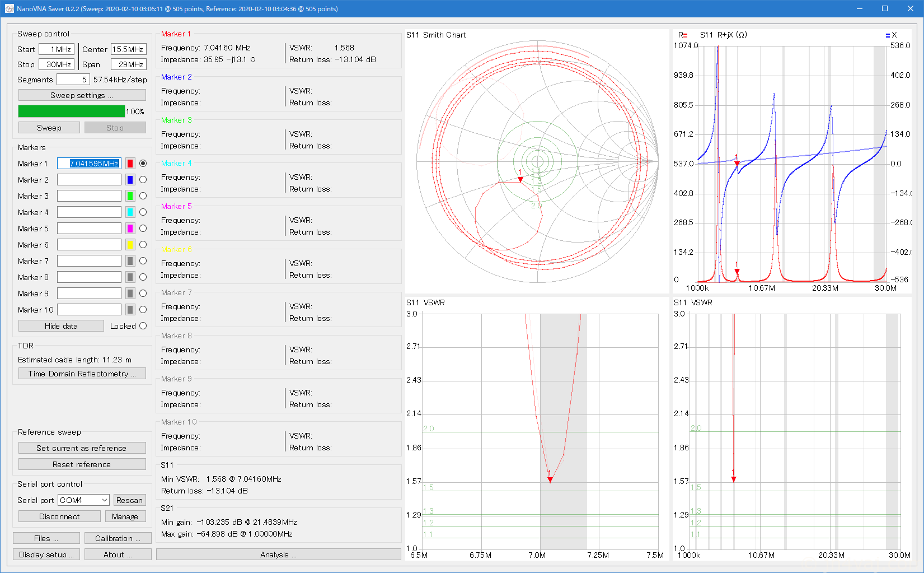Select the Marker 6 radio button
Viewport: 924px width, 573px height.
143,245
